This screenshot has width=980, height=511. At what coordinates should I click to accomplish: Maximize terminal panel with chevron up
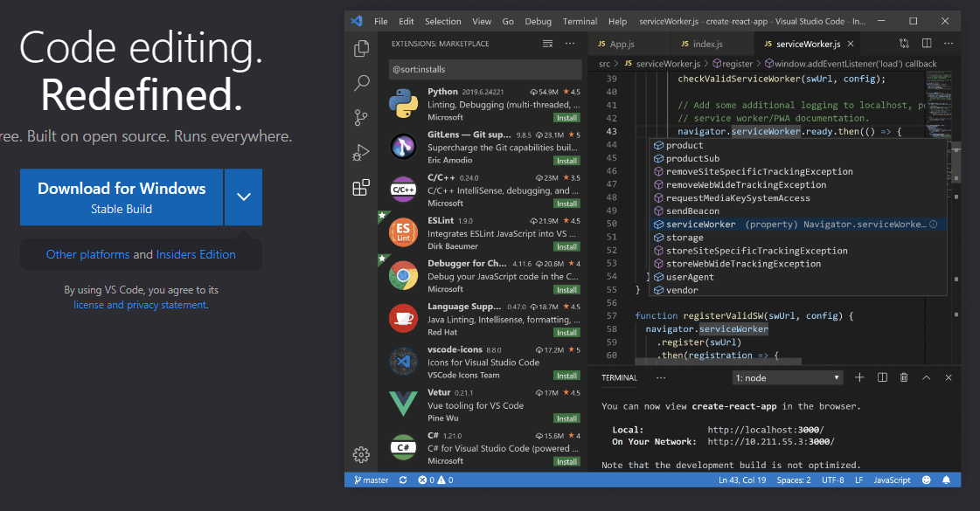pyautogui.click(x=926, y=377)
